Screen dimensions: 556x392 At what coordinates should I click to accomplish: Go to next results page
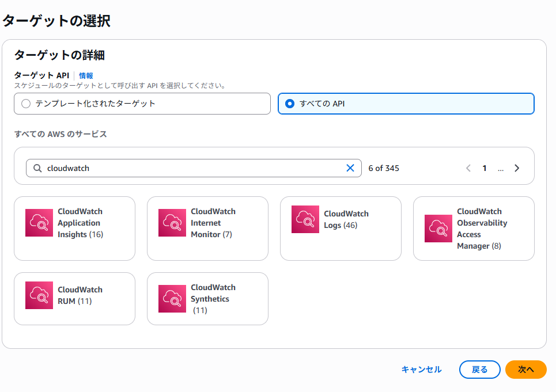pos(517,168)
